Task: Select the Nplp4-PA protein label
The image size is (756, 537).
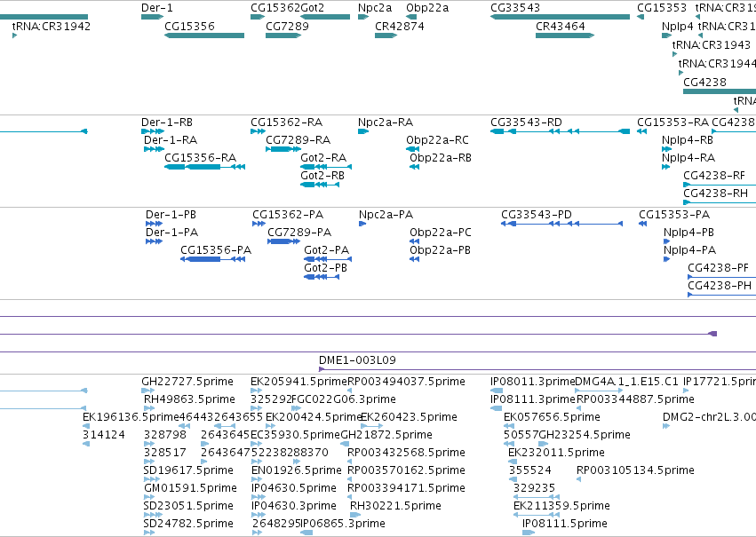Action: click(x=689, y=250)
